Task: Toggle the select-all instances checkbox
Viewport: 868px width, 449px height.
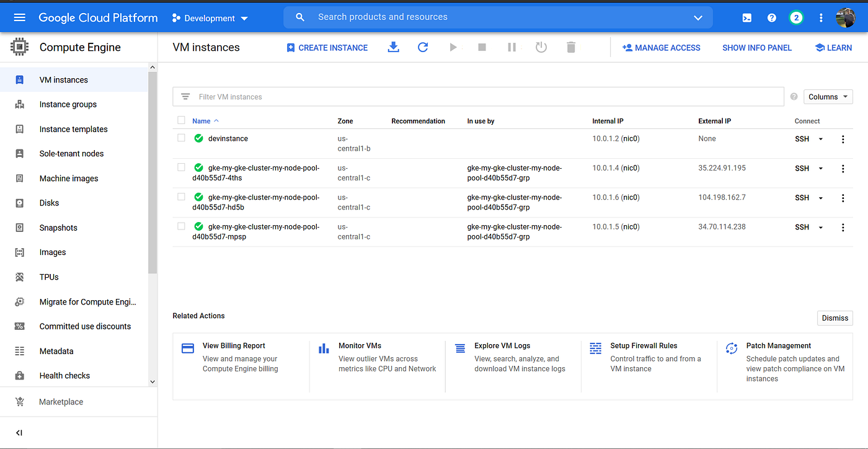Action: pyautogui.click(x=181, y=120)
